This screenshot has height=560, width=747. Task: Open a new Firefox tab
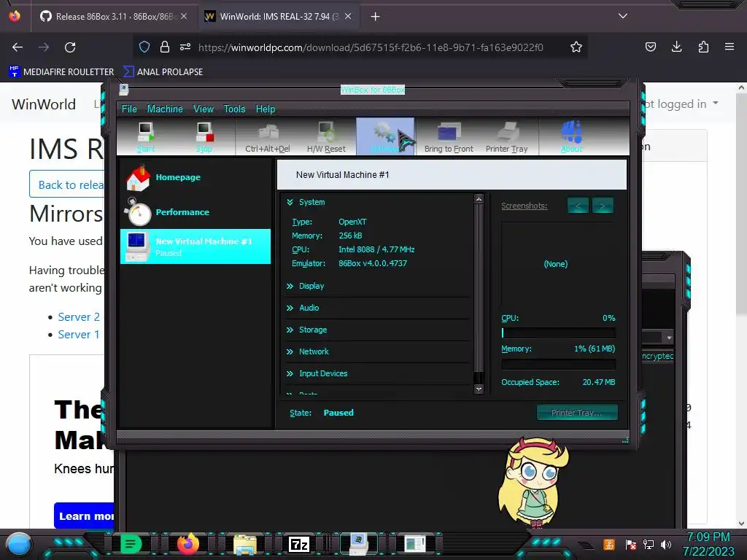[x=376, y=17]
